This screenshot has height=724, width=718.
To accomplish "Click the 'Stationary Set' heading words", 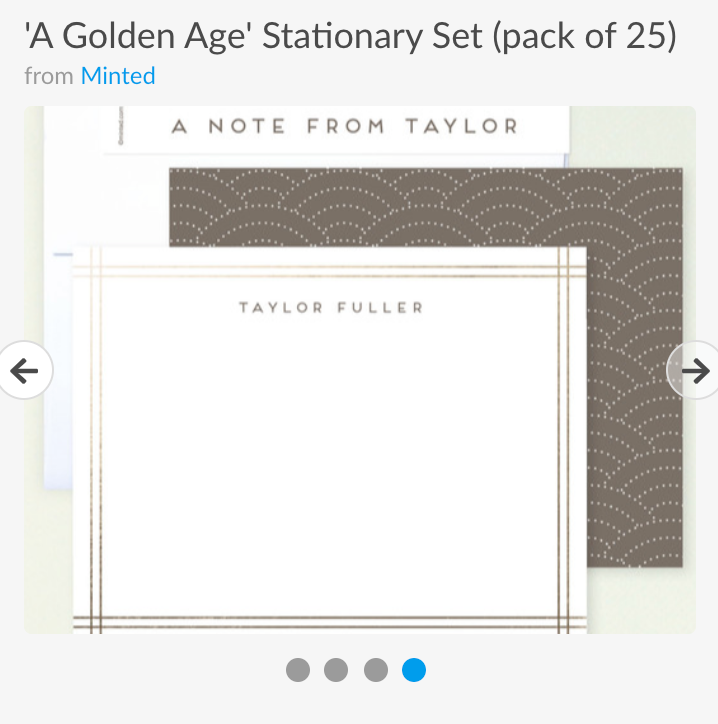I will point(373,36).
